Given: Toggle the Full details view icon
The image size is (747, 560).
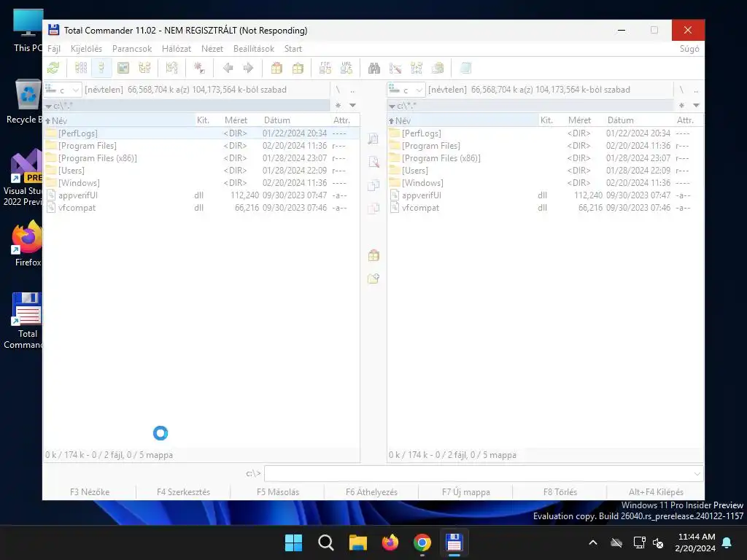Looking at the screenshot, I should [x=102, y=68].
